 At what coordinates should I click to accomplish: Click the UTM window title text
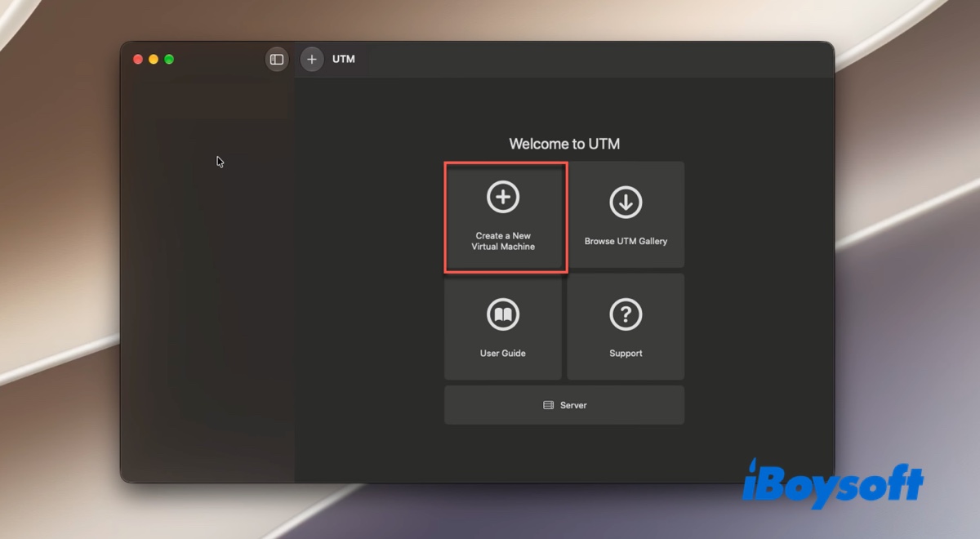pyautogui.click(x=344, y=60)
